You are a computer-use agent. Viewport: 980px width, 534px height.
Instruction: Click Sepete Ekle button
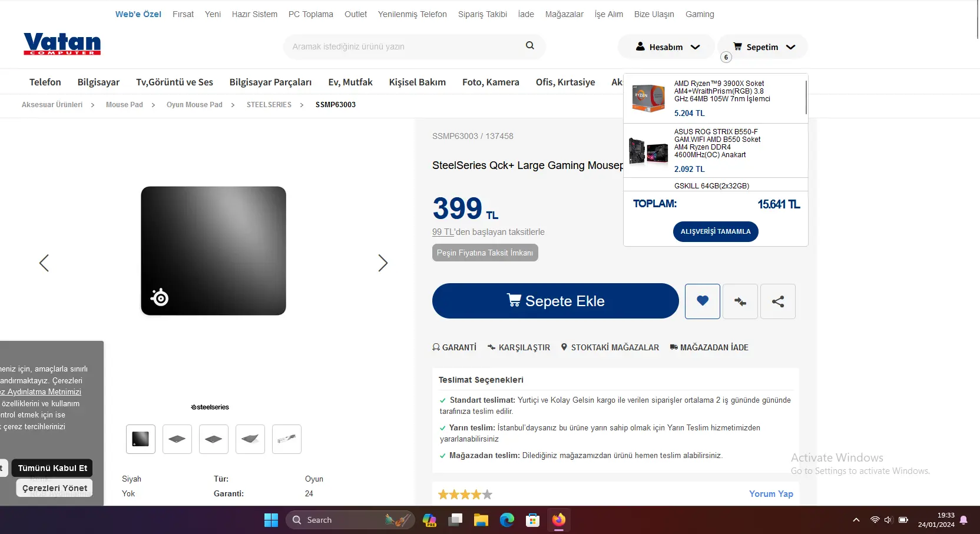pos(555,301)
